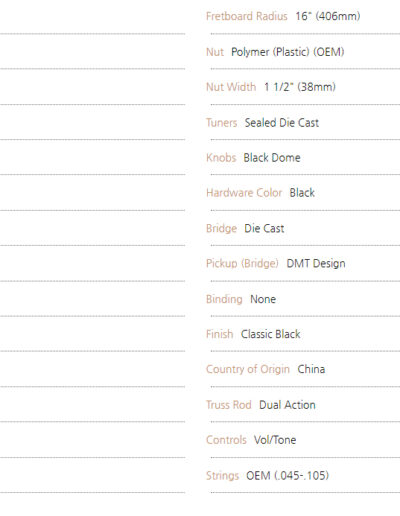
Task: Click the Fretboard Radius label
Action: pos(247,16)
